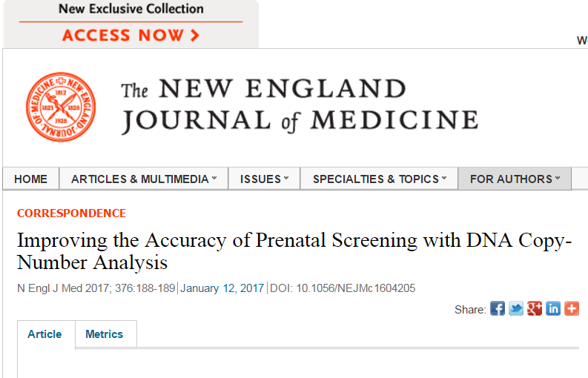The image size is (588, 378).
Task: Open the January 12, 2017 issue link
Action: (x=222, y=288)
